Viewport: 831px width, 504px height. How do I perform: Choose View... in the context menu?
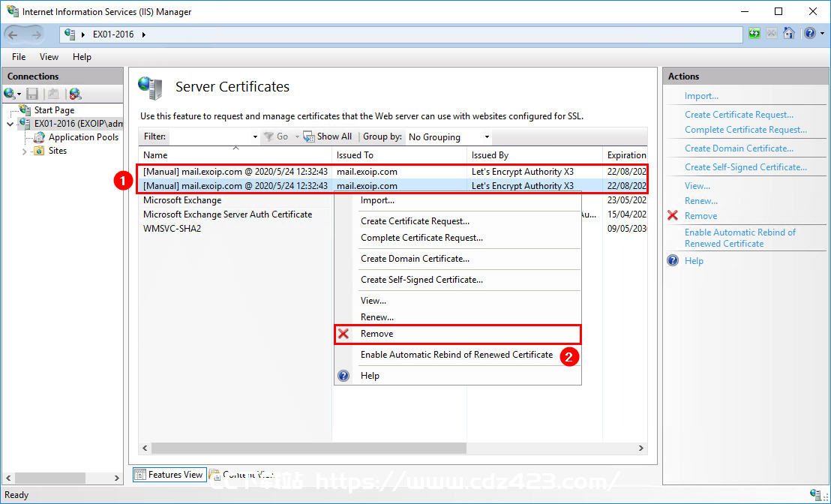(458, 301)
